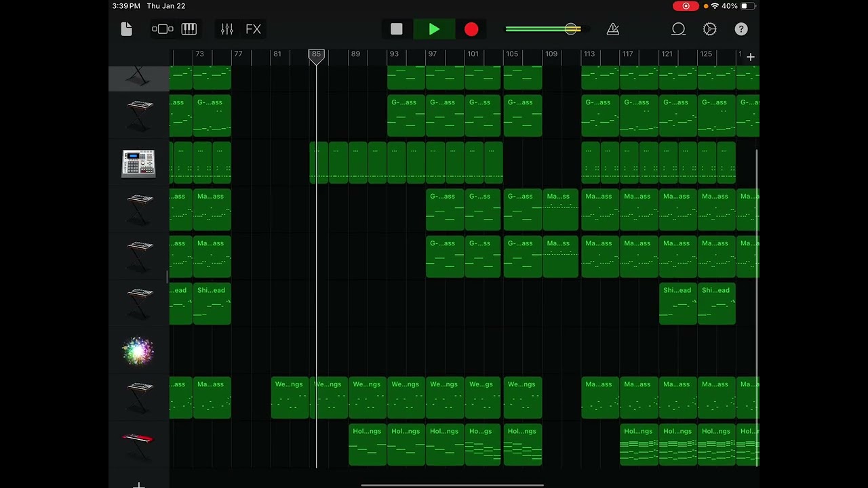The width and height of the screenshot is (868, 488).
Task: Select the fourth-track Ma...ss region at bar 109
Action: [560, 209]
